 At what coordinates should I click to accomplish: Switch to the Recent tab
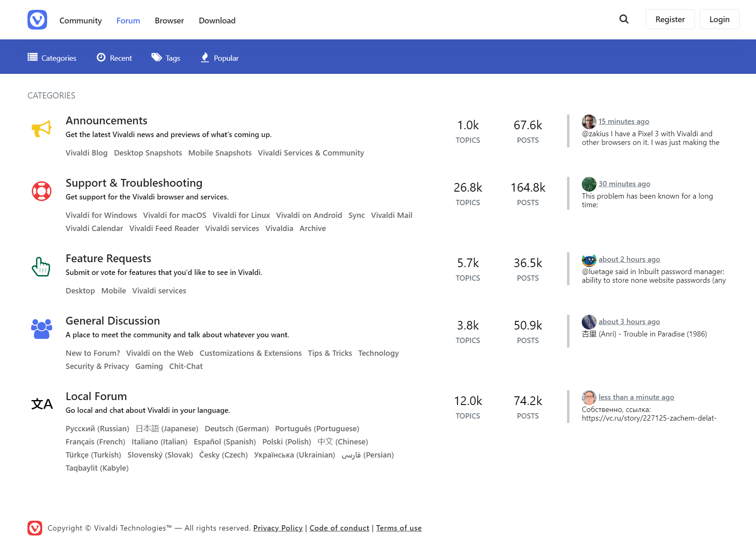coord(114,58)
